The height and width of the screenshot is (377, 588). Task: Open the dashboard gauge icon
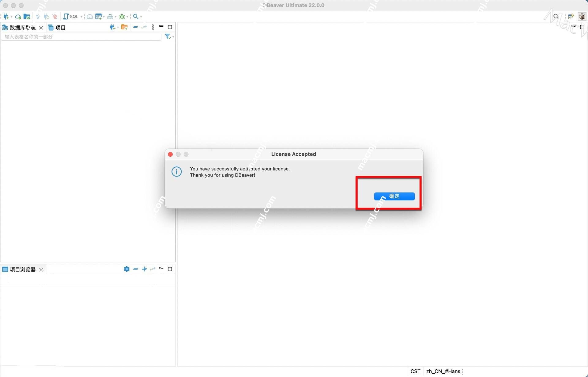pos(90,17)
